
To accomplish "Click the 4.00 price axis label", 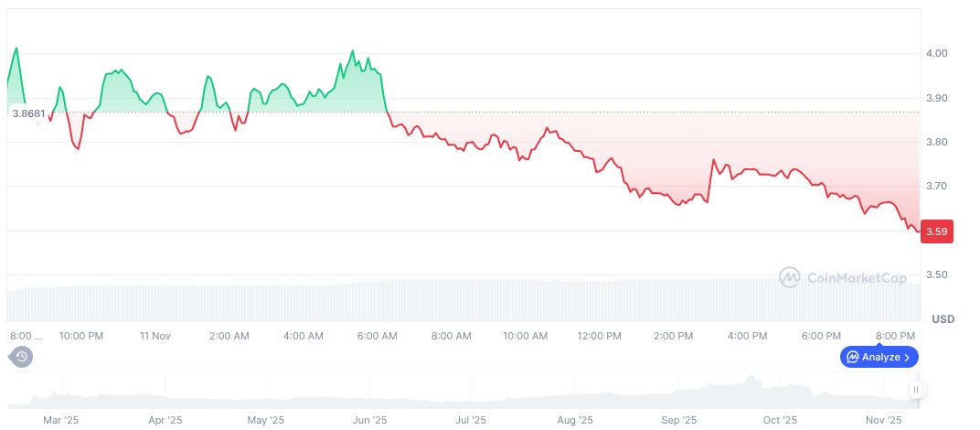I will coord(935,54).
